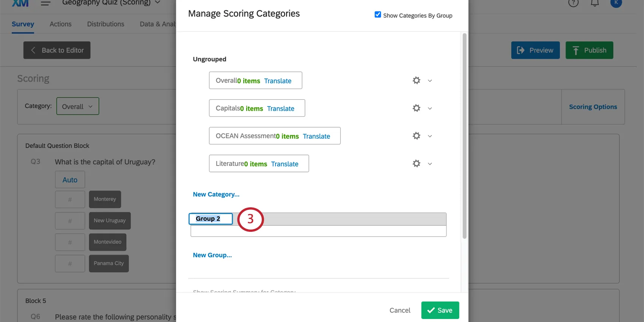Open settings gear for OCEAN Assessment category
The image size is (644, 322).
[416, 136]
